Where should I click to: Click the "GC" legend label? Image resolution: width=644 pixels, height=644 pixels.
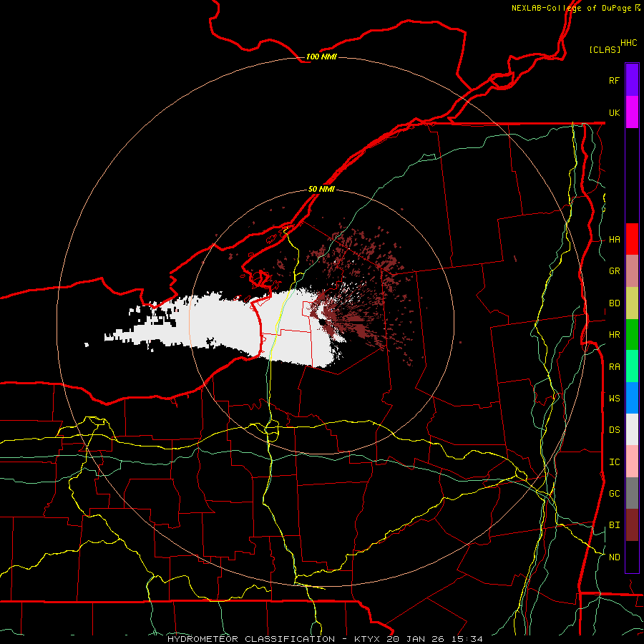pyautogui.click(x=614, y=494)
